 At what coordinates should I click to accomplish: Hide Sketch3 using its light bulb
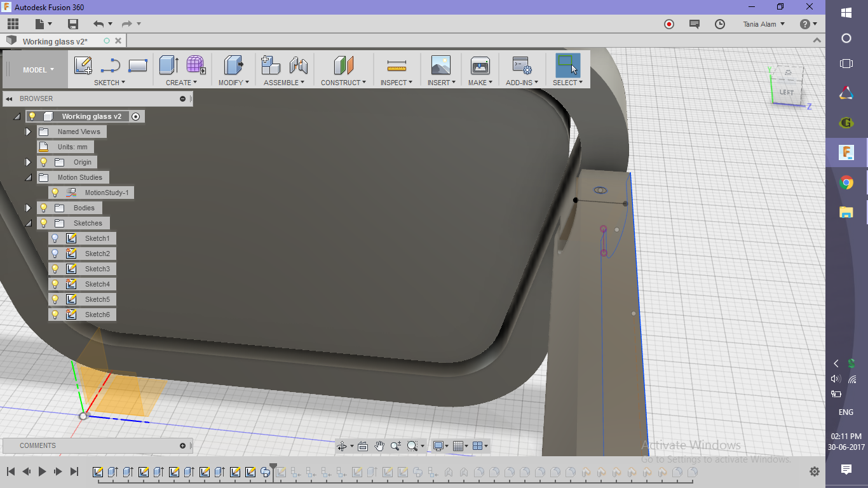coord(55,269)
